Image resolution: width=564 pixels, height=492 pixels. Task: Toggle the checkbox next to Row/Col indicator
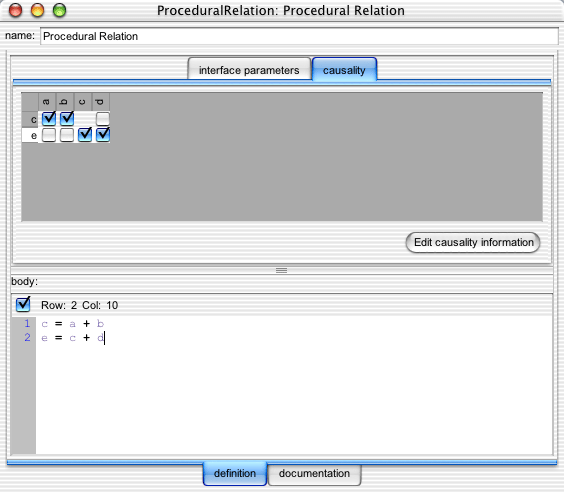click(x=23, y=305)
